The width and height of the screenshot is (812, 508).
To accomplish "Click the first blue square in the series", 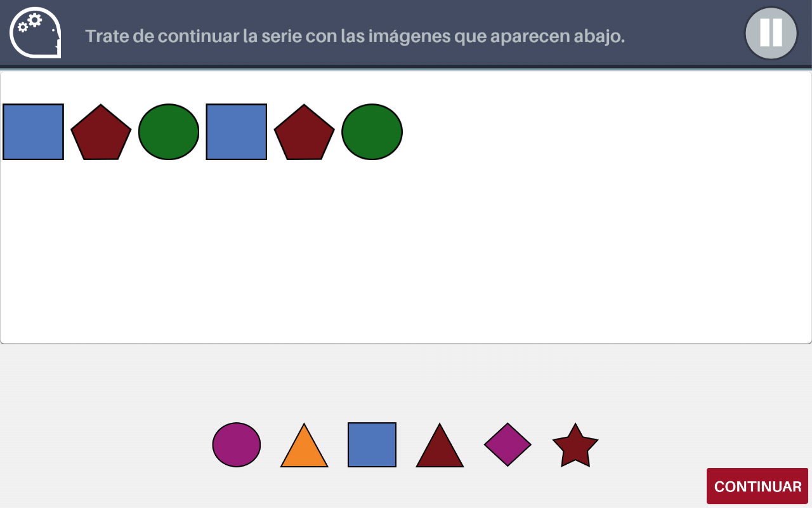I will pos(34,131).
